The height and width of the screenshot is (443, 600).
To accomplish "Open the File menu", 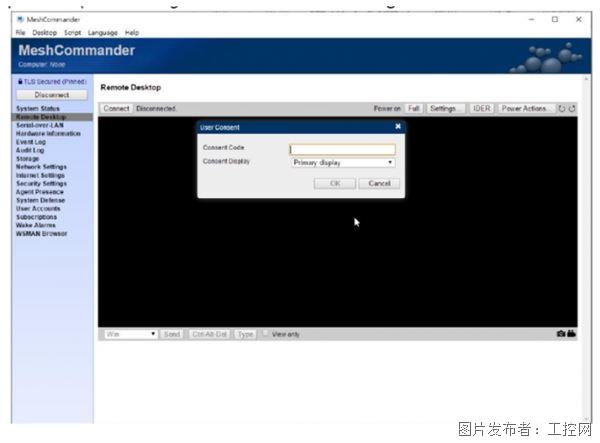I will (x=20, y=33).
